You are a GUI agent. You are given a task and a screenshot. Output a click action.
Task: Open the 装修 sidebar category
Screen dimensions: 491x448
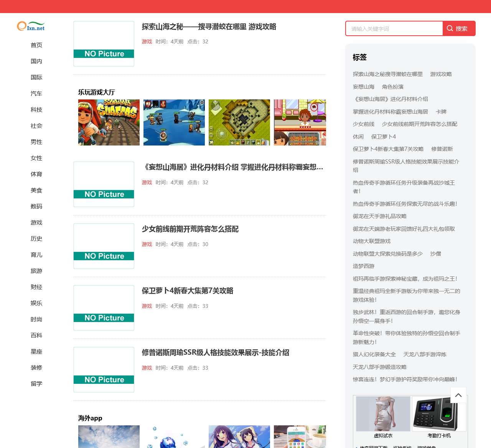pyautogui.click(x=36, y=367)
